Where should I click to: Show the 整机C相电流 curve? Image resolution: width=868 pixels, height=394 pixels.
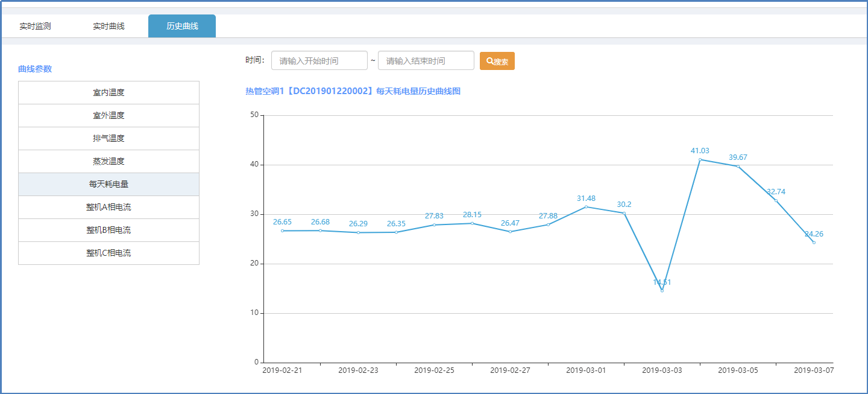(108, 253)
